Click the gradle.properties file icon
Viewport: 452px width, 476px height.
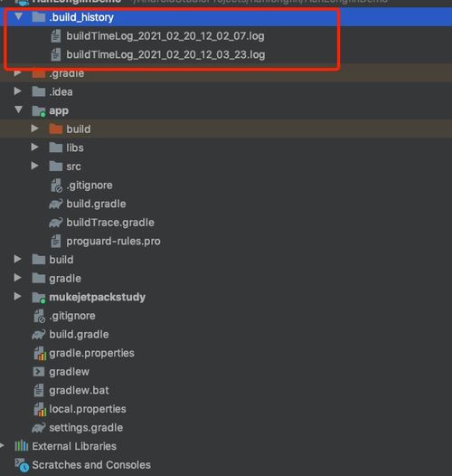40,353
